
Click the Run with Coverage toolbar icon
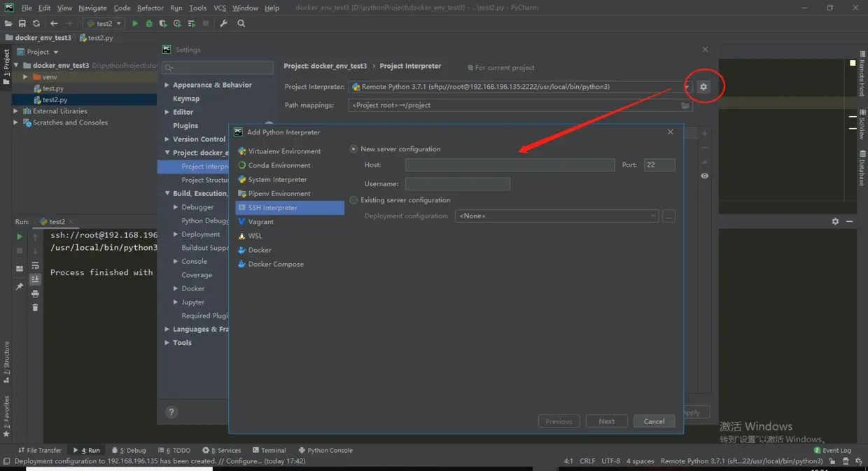coord(163,23)
